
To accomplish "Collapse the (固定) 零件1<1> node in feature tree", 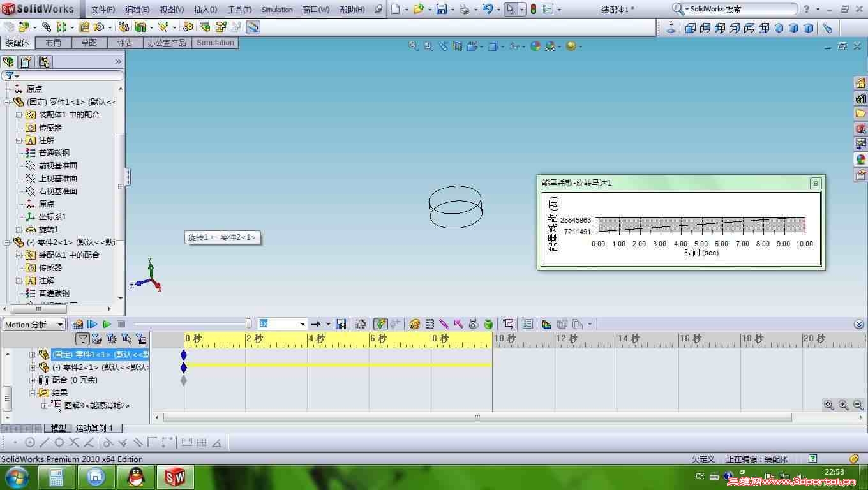I will click(7, 102).
